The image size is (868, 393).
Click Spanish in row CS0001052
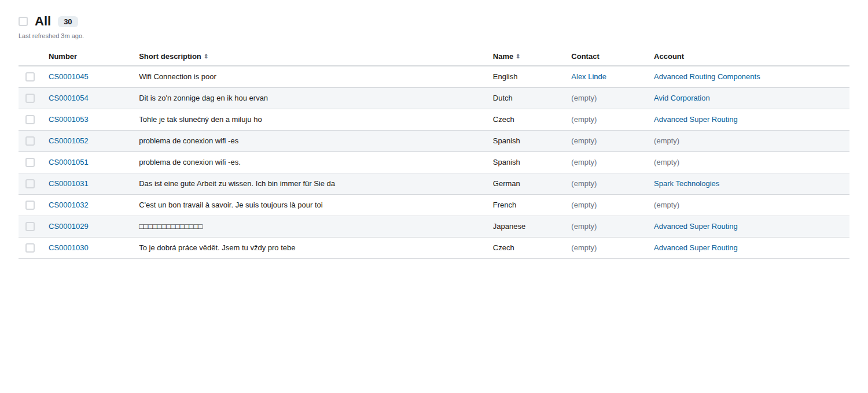pyautogui.click(x=506, y=141)
